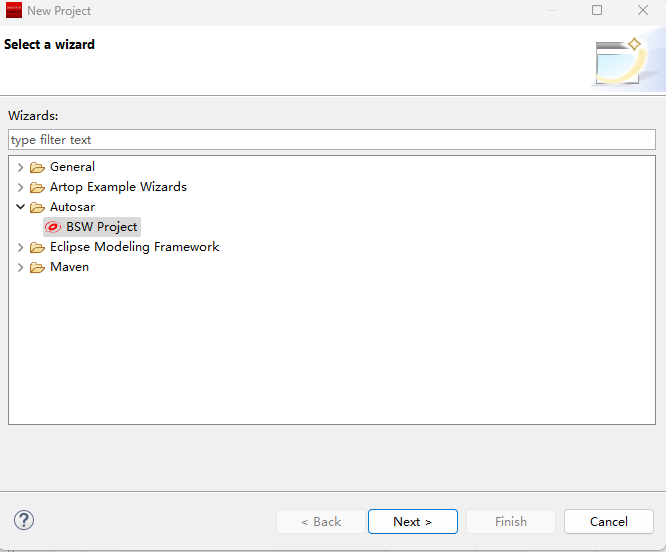
Task: Expand the General category
Action: coord(20,167)
